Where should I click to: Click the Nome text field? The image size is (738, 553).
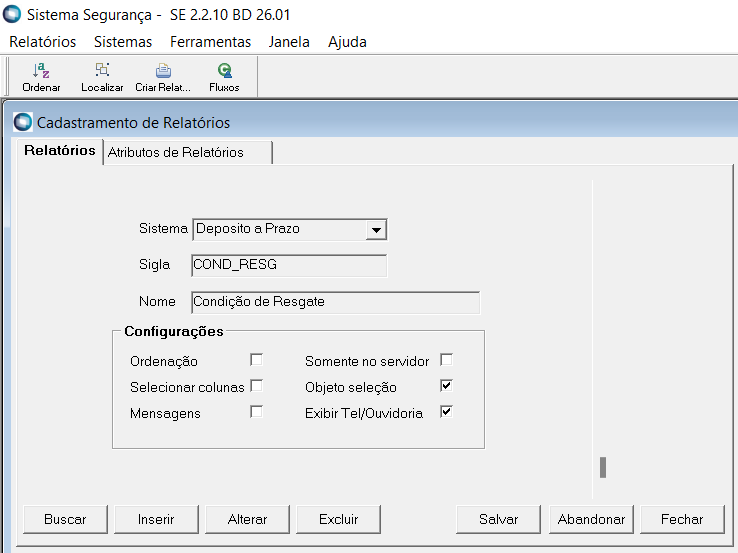[x=335, y=302]
